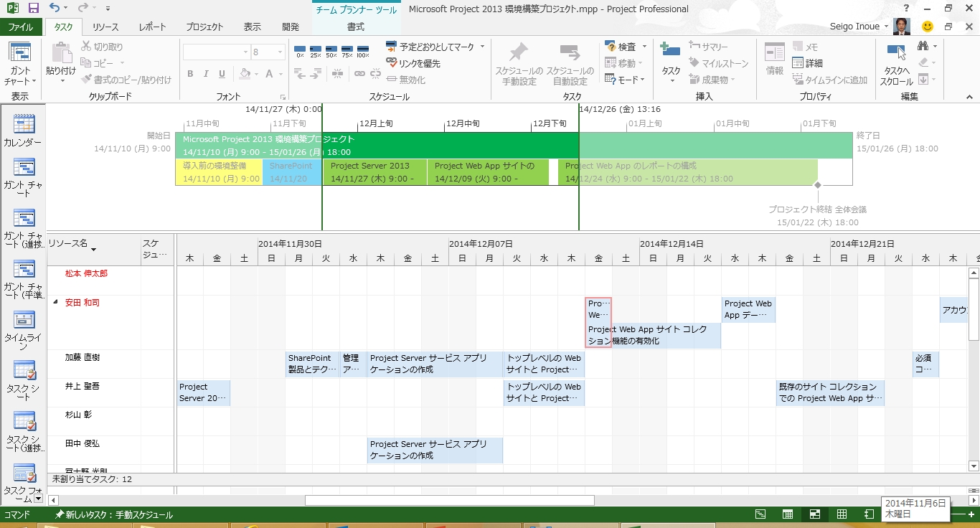Open the Customize Quick Access Toolbar dropdown

click(x=108, y=9)
